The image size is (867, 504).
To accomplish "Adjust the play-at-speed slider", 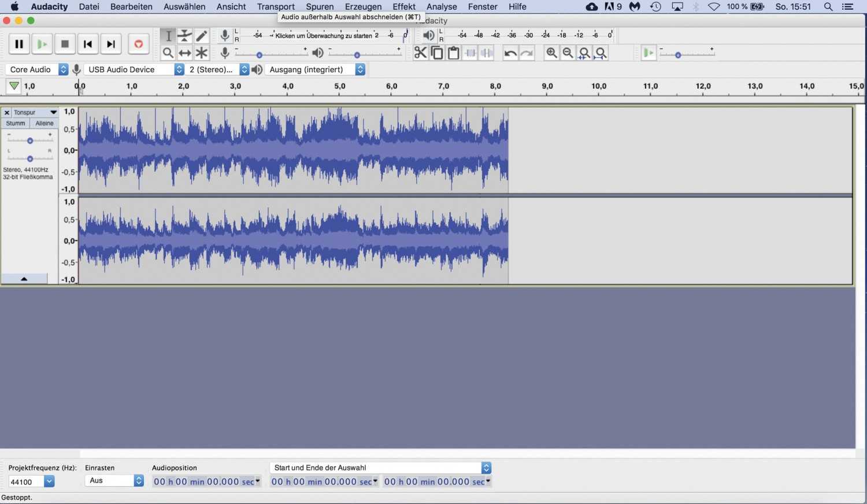I will 687,54.
